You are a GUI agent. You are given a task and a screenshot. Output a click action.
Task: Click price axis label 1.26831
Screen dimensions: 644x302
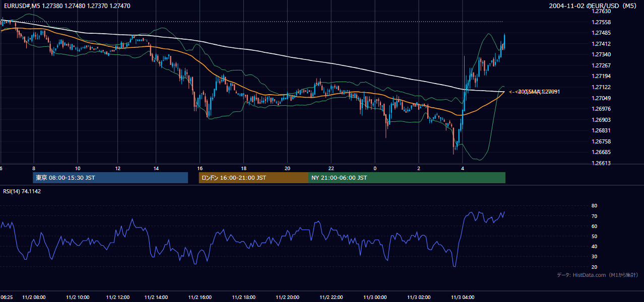601,130
